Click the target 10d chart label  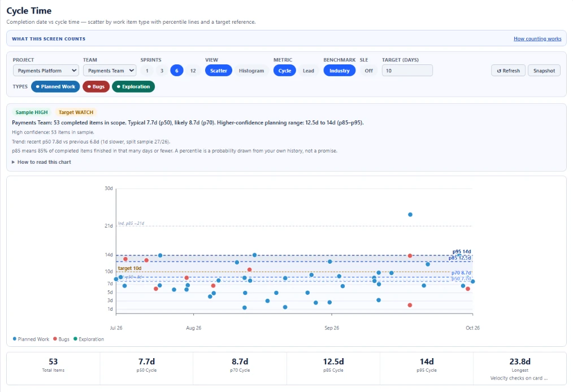130,268
